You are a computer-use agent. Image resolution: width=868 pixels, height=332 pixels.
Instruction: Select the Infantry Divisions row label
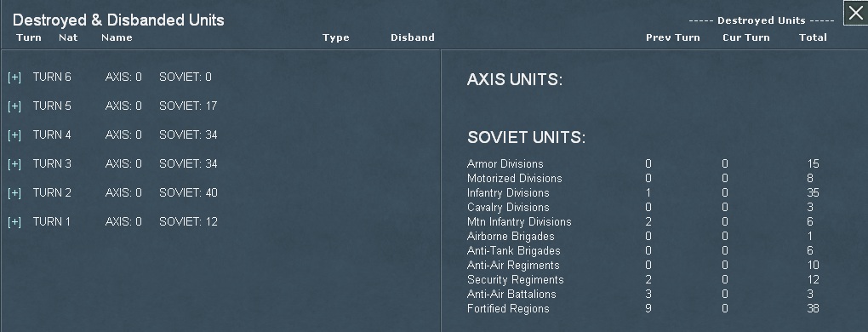[508, 192]
